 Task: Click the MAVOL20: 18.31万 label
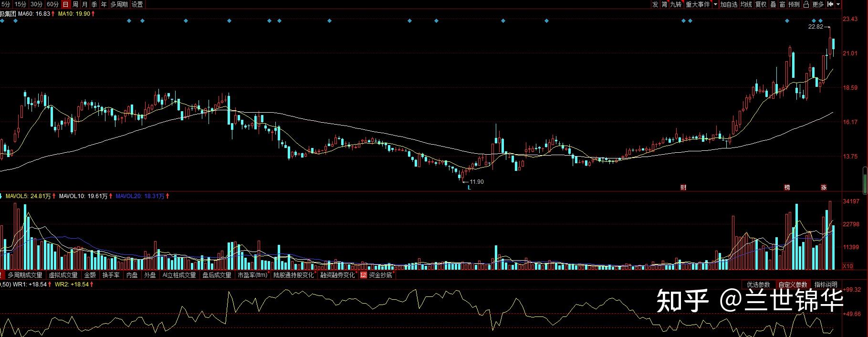click(140, 196)
